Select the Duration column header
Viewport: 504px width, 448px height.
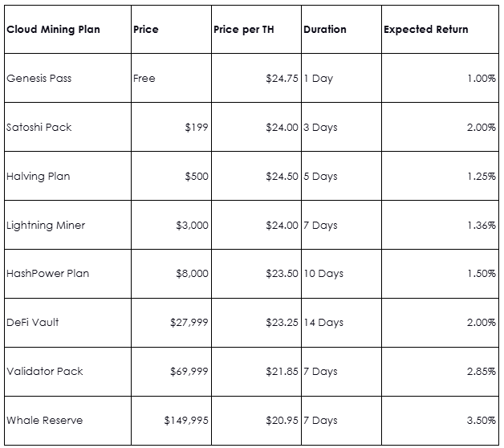click(x=325, y=30)
